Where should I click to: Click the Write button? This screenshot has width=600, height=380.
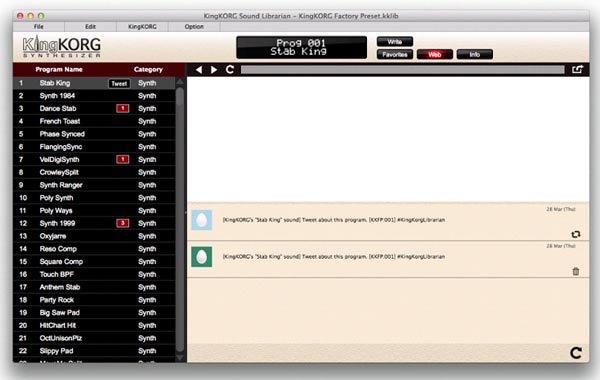coord(395,42)
